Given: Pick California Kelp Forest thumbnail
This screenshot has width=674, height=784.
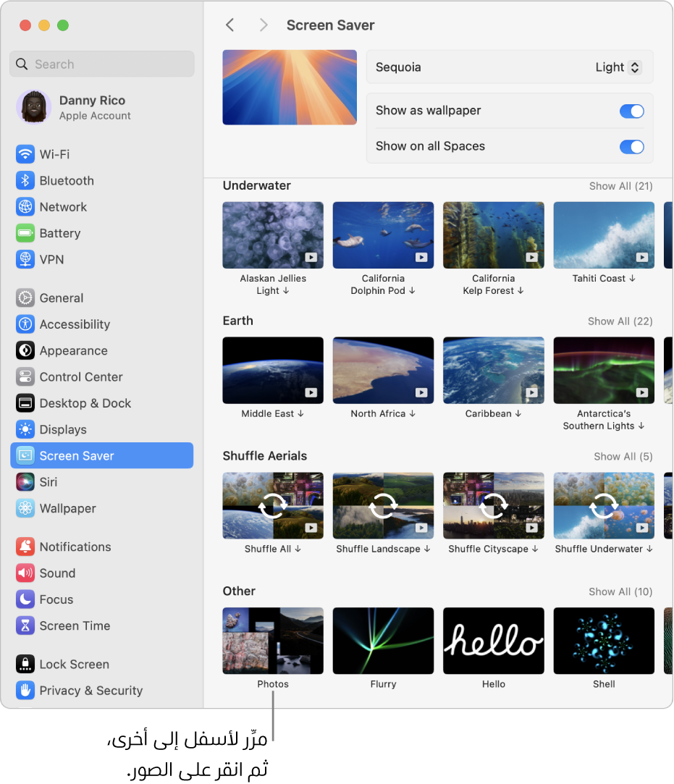Looking at the screenshot, I should pyautogui.click(x=494, y=235).
